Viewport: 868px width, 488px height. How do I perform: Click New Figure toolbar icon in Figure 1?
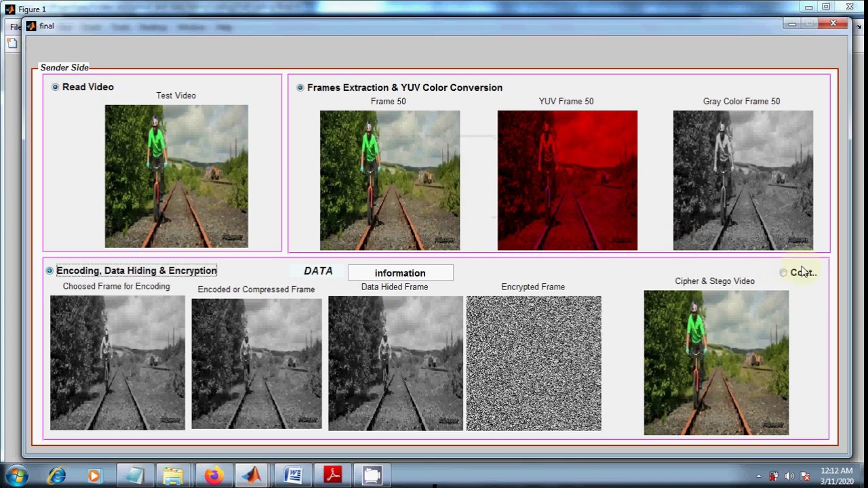(x=12, y=43)
